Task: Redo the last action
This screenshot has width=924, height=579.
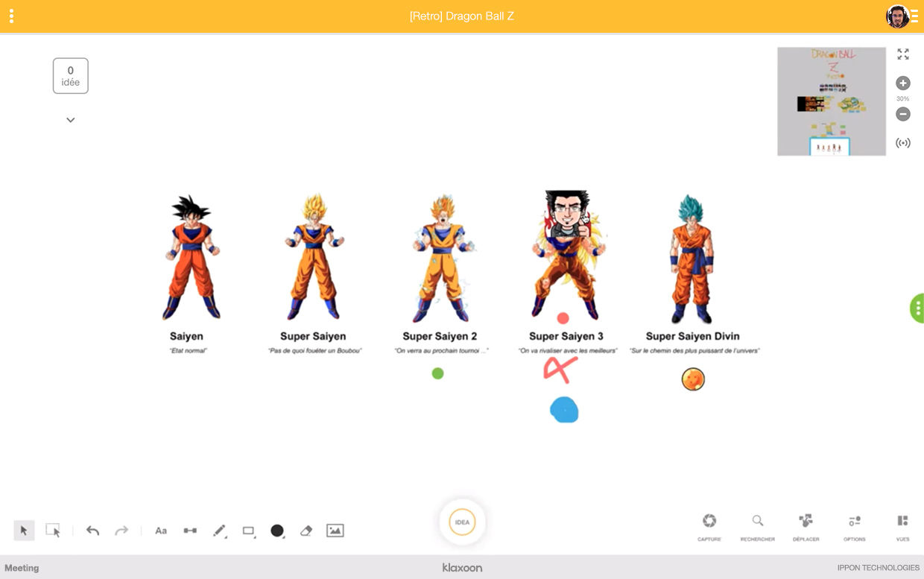Action: [x=121, y=531]
